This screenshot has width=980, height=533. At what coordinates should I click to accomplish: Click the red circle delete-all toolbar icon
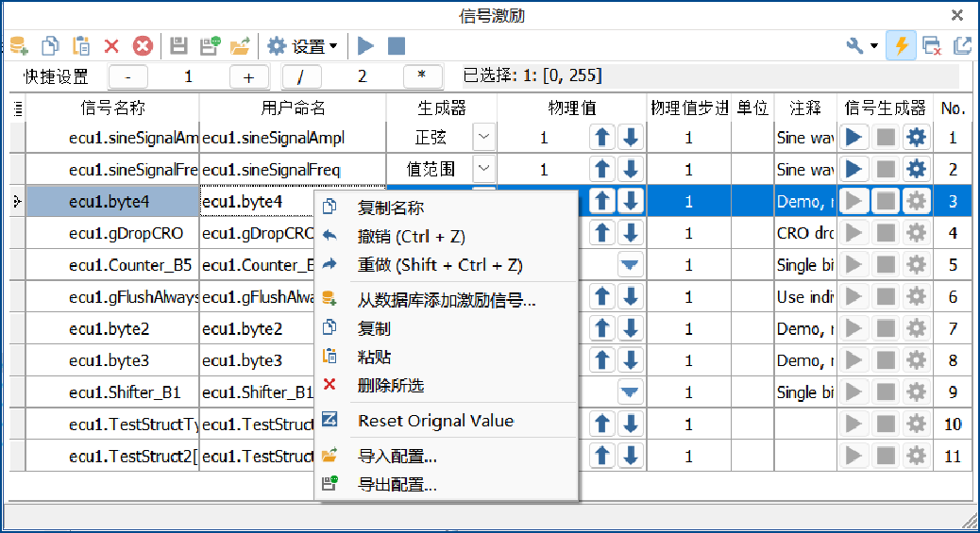pos(143,45)
